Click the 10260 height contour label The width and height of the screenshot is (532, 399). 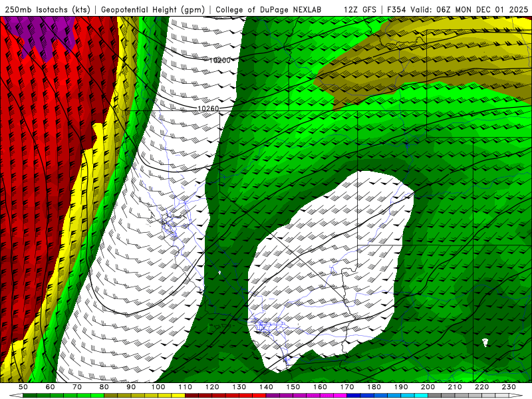pos(208,108)
